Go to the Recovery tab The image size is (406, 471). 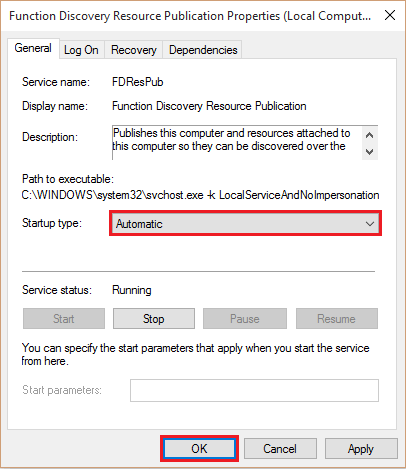(134, 50)
